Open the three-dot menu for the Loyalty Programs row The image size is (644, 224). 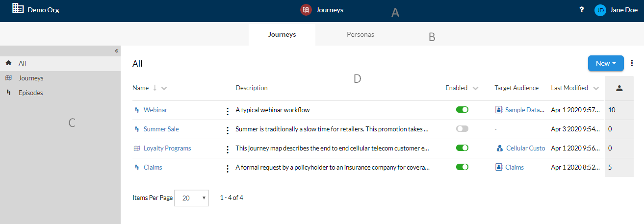click(227, 149)
